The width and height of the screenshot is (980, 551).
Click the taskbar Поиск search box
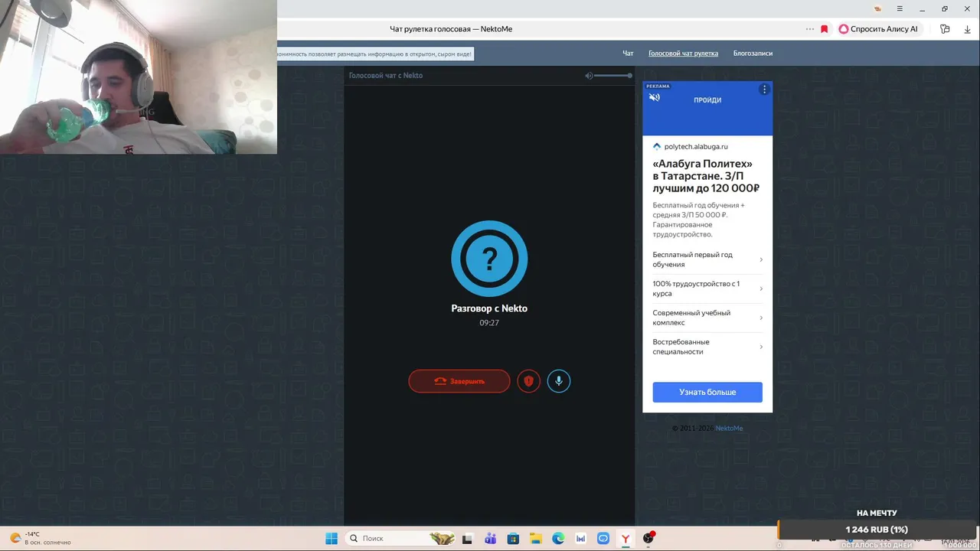point(401,539)
